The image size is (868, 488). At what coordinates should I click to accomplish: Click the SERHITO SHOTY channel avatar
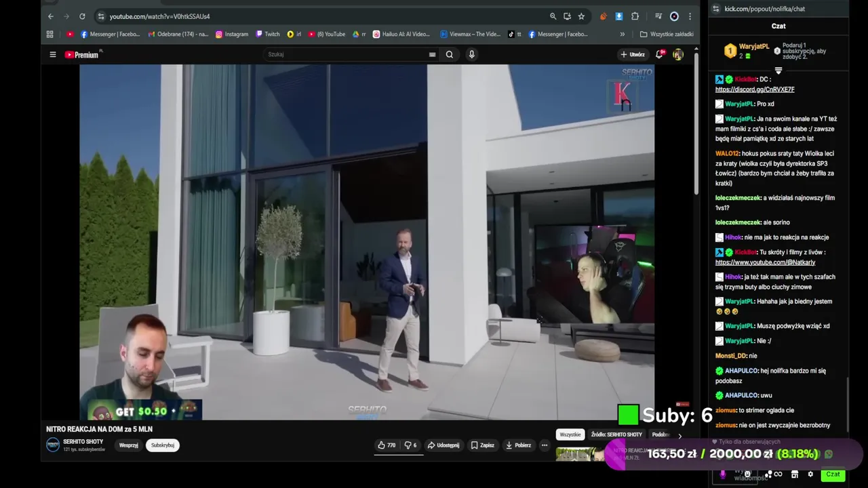[x=53, y=445]
